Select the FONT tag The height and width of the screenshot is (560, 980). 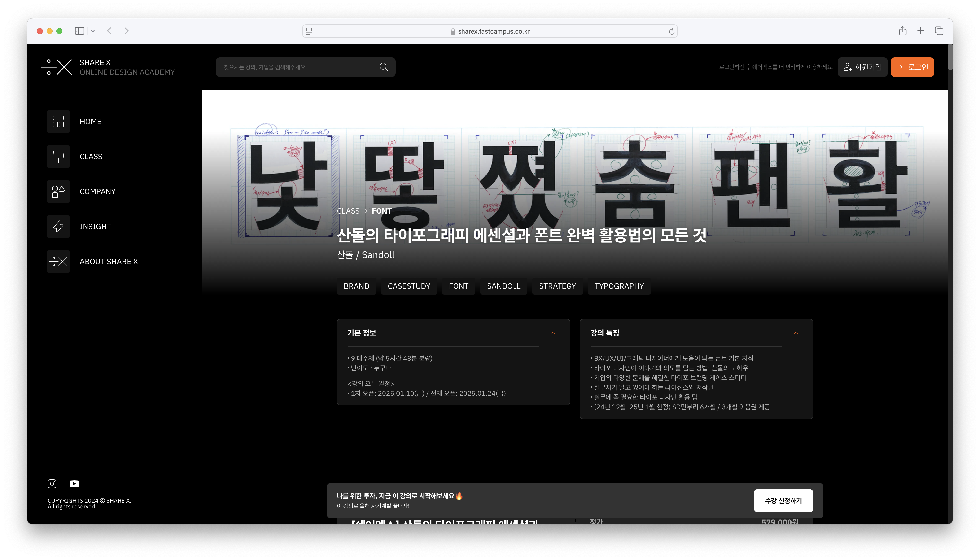(458, 286)
